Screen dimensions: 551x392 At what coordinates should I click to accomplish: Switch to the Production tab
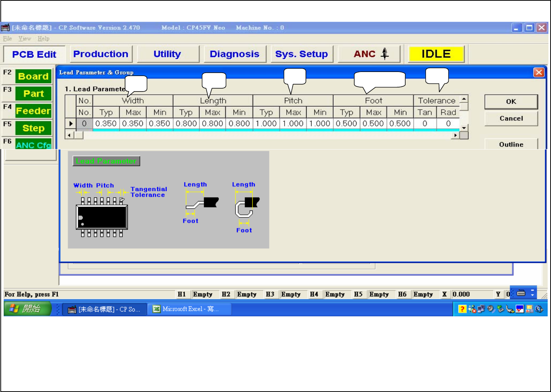101,54
